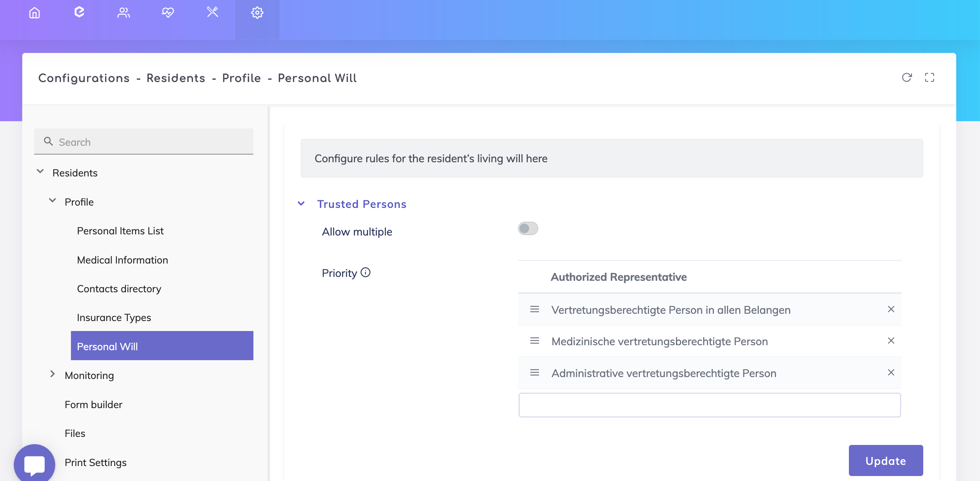Image resolution: width=980 pixels, height=481 pixels.
Task: Select Medical Information in sidebar
Action: click(x=122, y=260)
